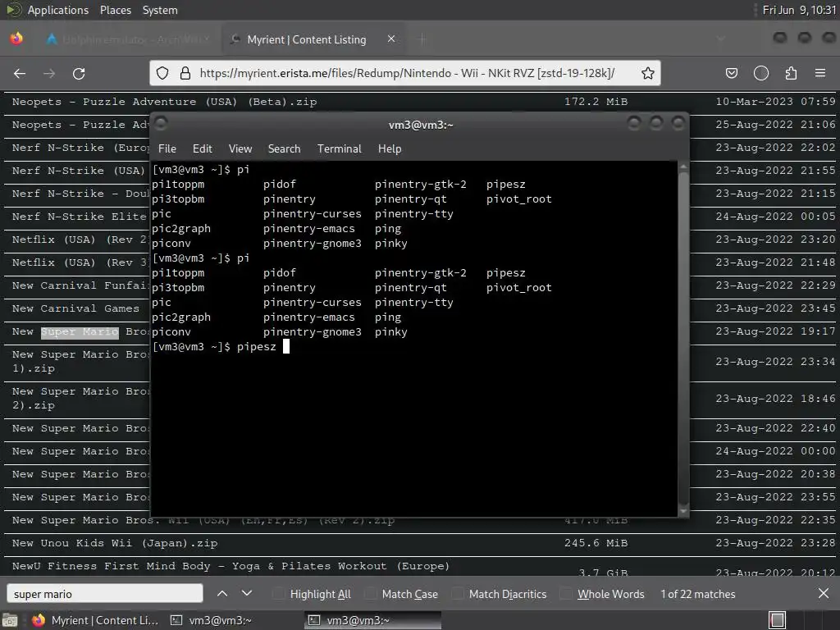This screenshot has height=630, width=840.
Task: Click the highlighted Super Mario match text
Action: pos(80,332)
